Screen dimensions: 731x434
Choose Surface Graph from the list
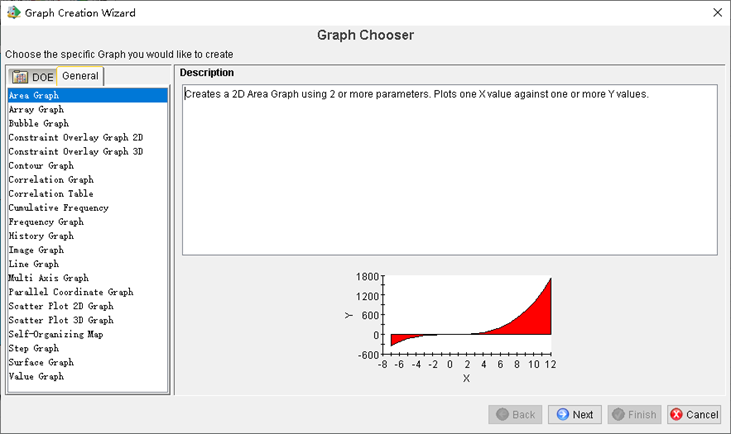41,362
